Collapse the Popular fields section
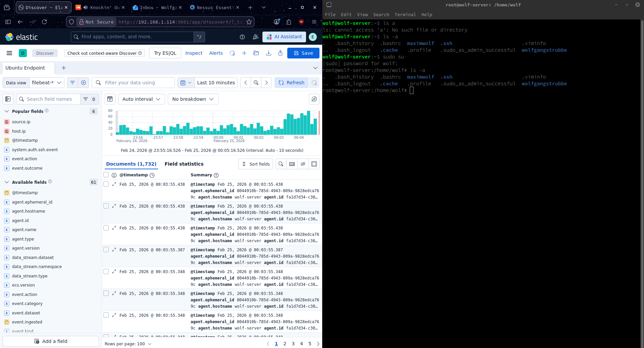Image resolution: width=644 pixels, height=348 pixels. 7,111
